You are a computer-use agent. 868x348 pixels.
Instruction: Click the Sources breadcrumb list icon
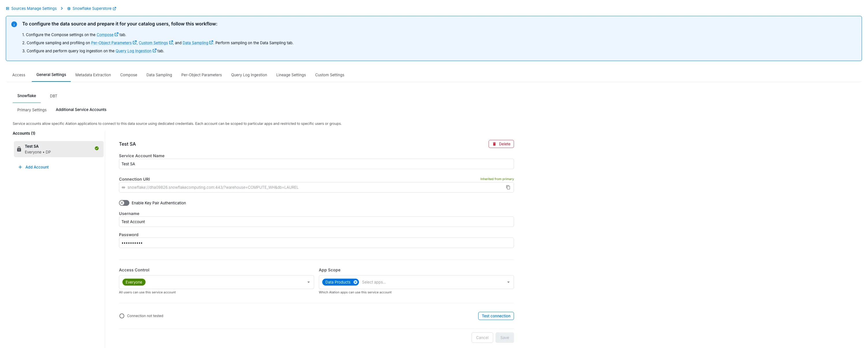click(8, 8)
